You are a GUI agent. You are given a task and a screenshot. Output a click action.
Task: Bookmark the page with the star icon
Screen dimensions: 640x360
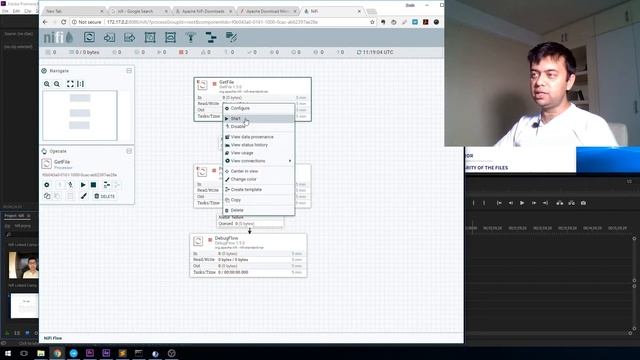point(372,22)
